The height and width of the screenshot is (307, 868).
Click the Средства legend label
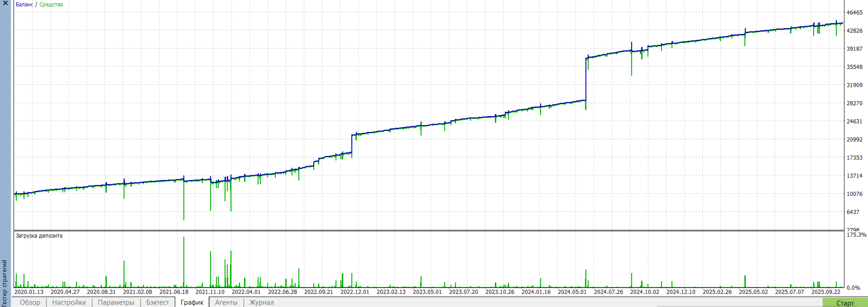pos(51,5)
